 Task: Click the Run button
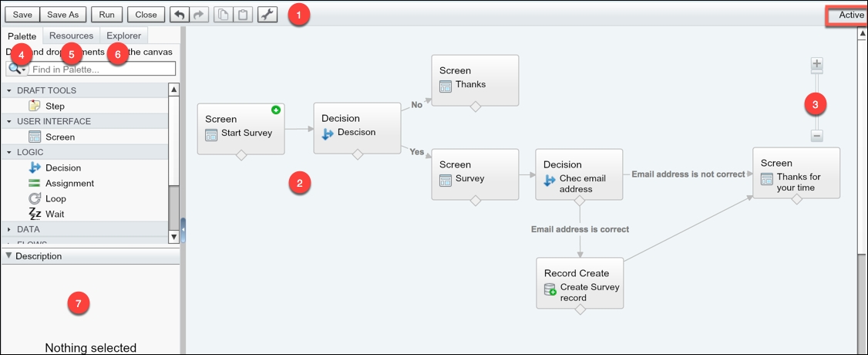(x=107, y=15)
